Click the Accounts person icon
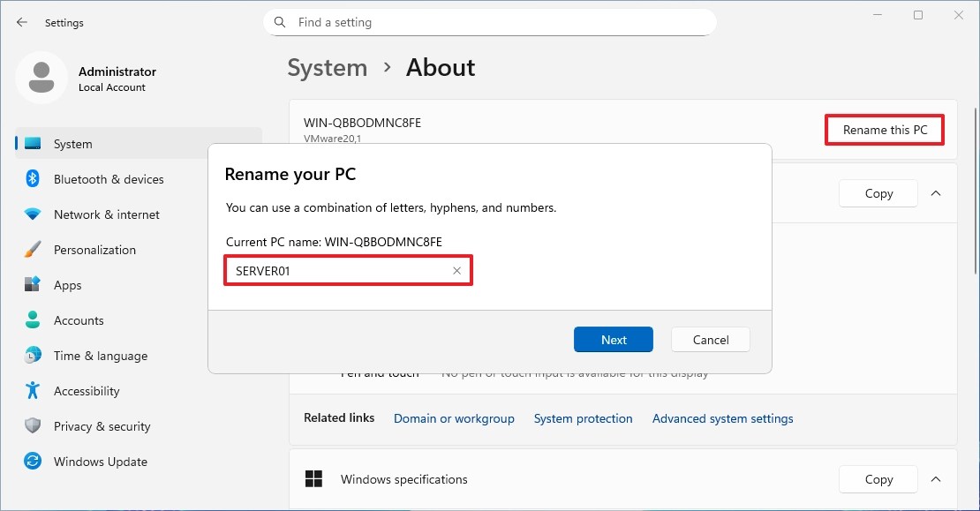The height and width of the screenshot is (511, 980). (33, 319)
